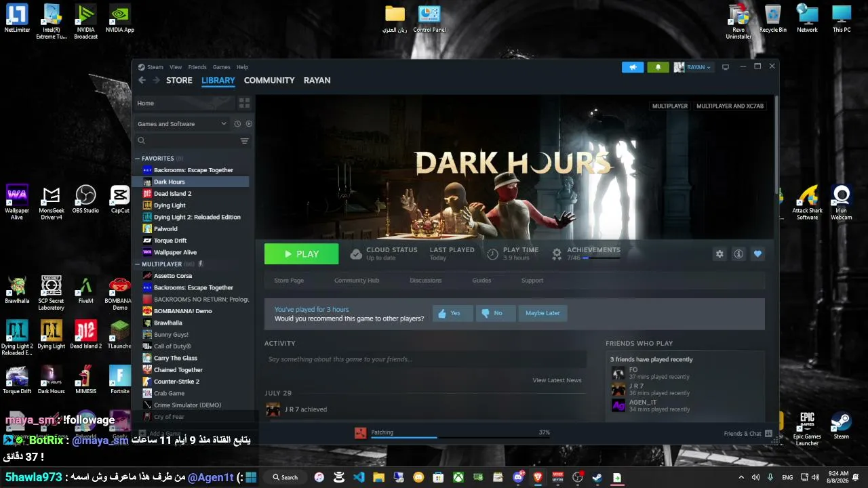This screenshot has width=868, height=488.
Task: Open the Xbox app from the taskbar
Action: (459, 477)
